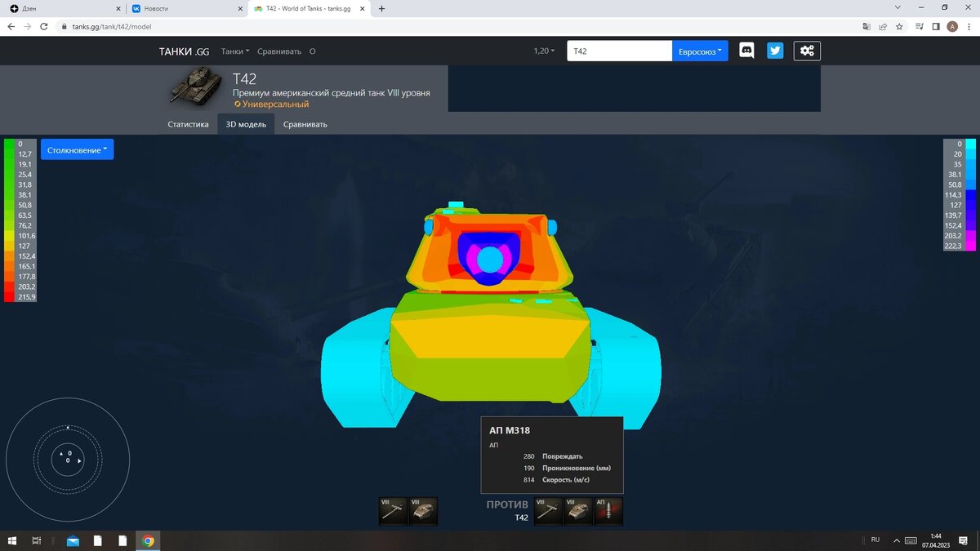Click the translate page icon in address bar

coord(866,26)
